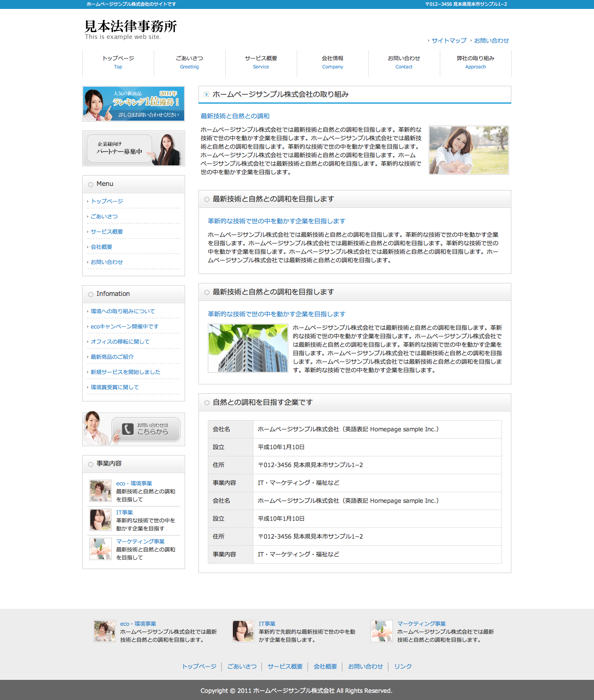This screenshot has height=700, width=594.
Task: Click the header お問い合わせ text link
Action: [491, 41]
